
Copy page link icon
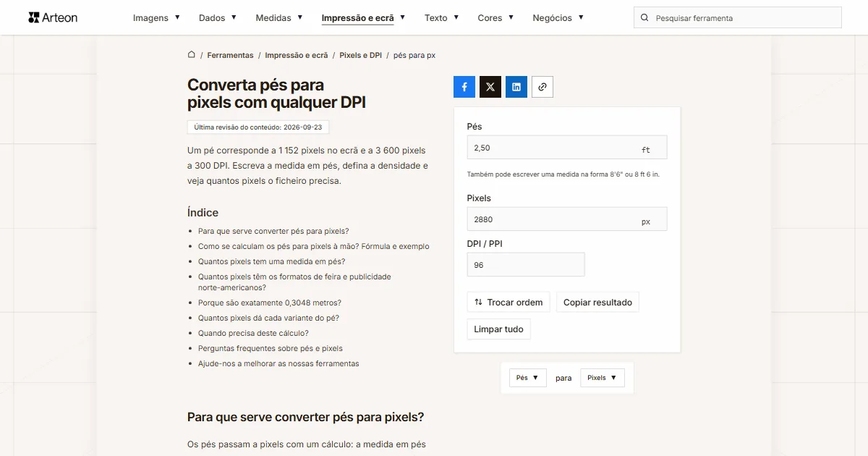click(542, 87)
